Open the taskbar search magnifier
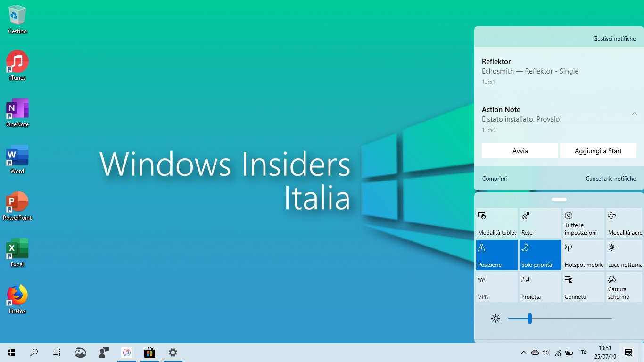Screen dimensions: 644x362 (x=34, y=353)
